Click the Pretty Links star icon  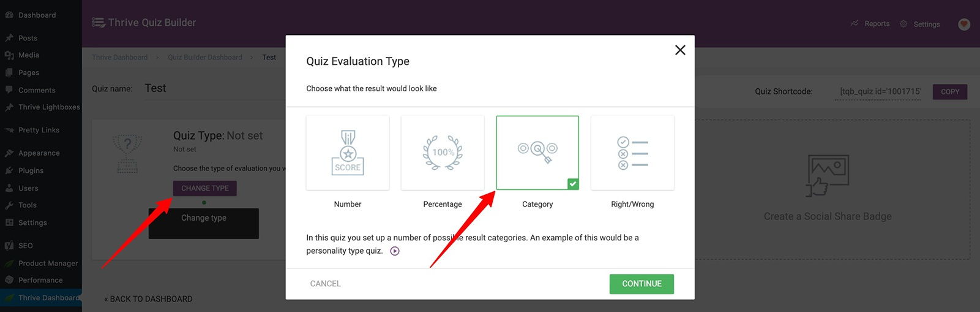[9, 130]
